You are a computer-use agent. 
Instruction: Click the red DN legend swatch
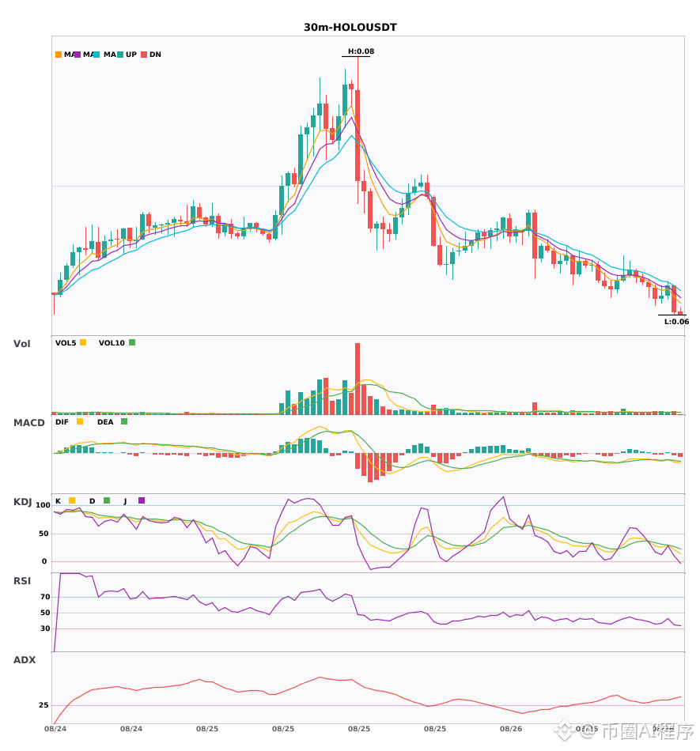tap(144, 55)
